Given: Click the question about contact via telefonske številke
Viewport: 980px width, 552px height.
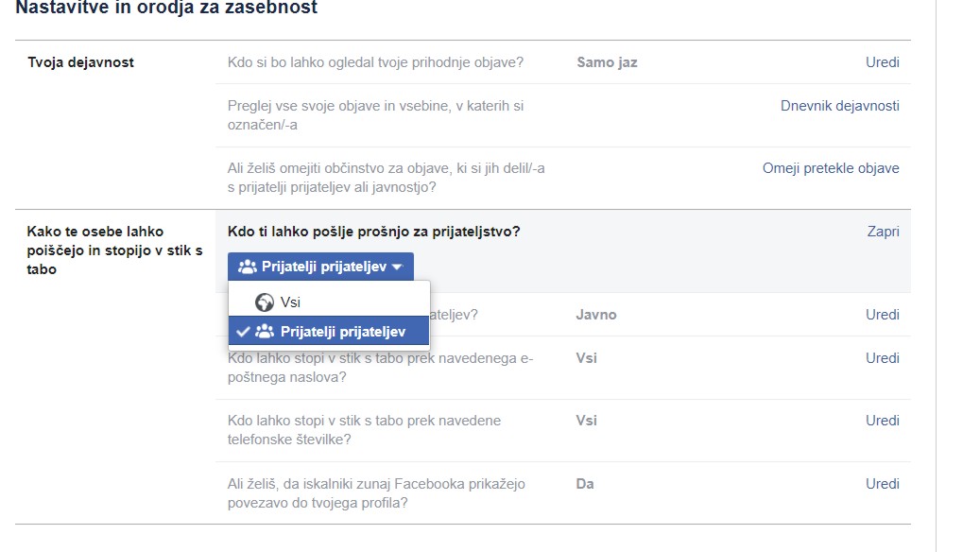Looking at the screenshot, I should [x=364, y=430].
